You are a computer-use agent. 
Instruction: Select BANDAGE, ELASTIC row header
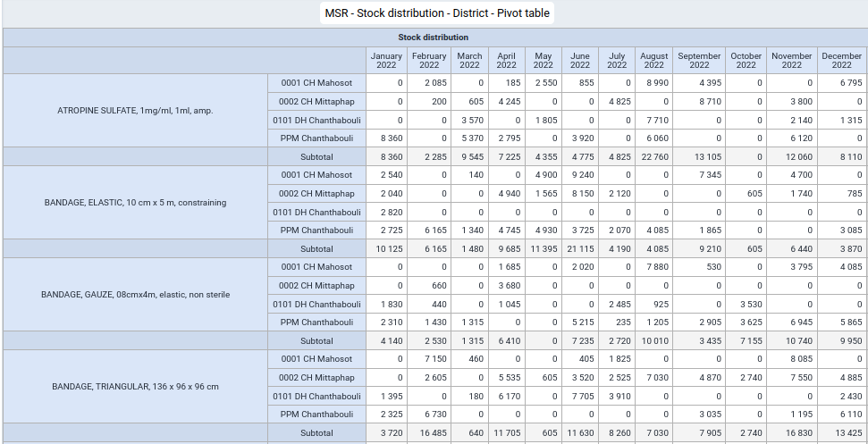tap(135, 203)
